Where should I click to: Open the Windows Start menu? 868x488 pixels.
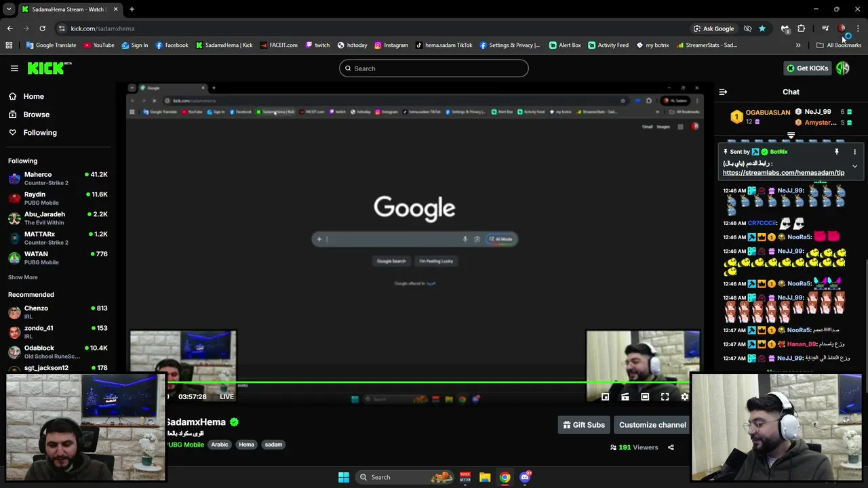(344, 477)
